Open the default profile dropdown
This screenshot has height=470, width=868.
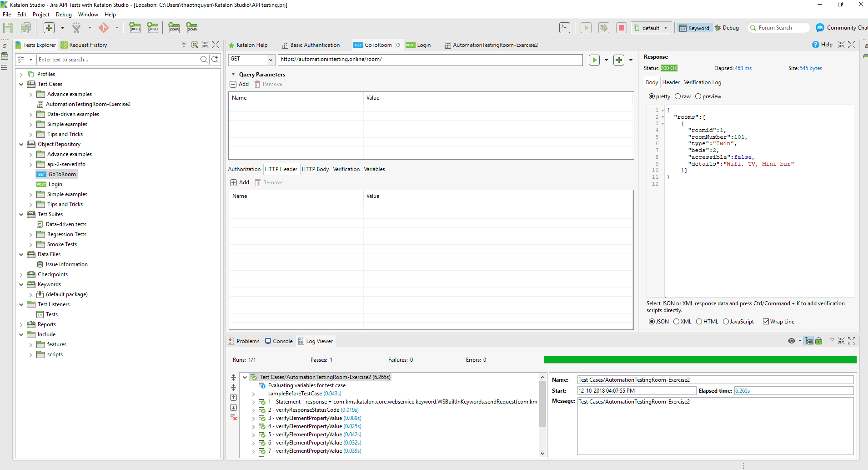pyautogui.click(x=651, y=28)
